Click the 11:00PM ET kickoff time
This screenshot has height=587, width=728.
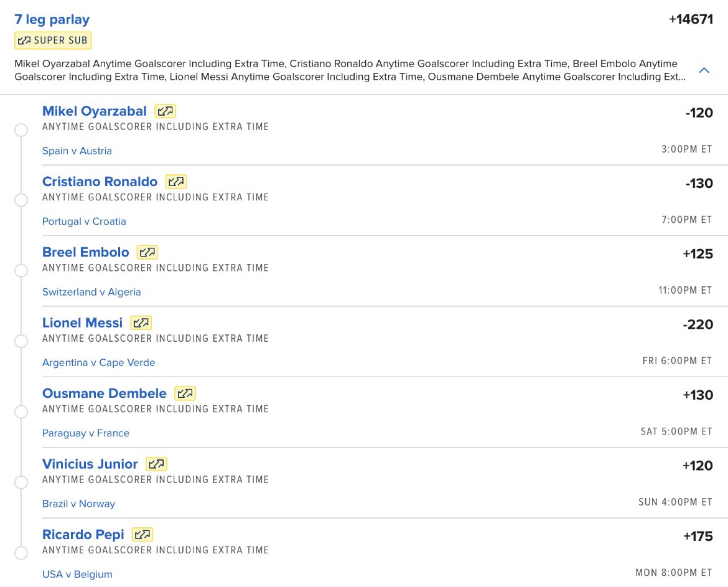point(685,291)
